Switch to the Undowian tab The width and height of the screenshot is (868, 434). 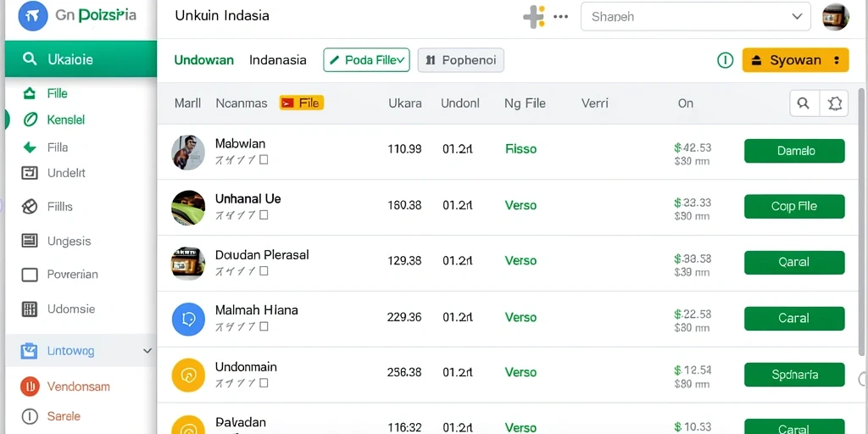[203, 60]
